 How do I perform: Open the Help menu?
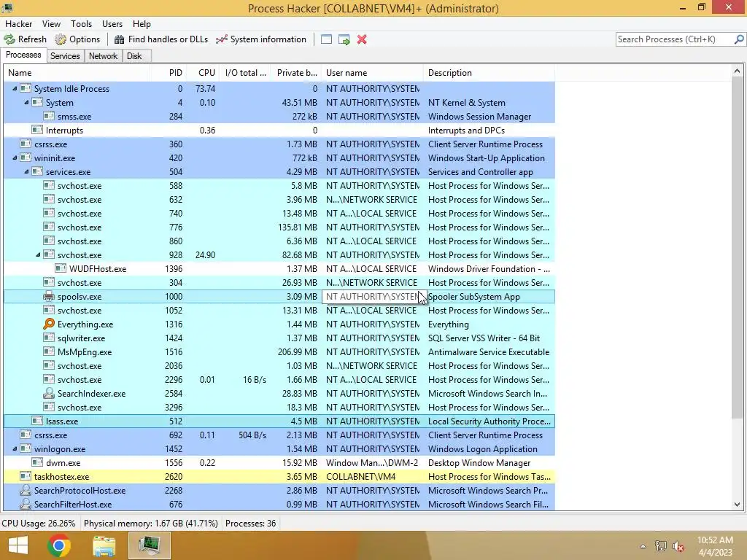(142, 24)
